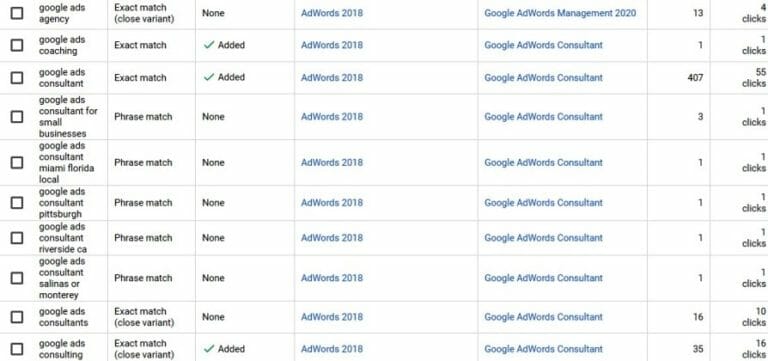Screen dimensions: 768x361
Task: Toggle checkbox for google ads consultant pittsburgh
Action: 17,203
